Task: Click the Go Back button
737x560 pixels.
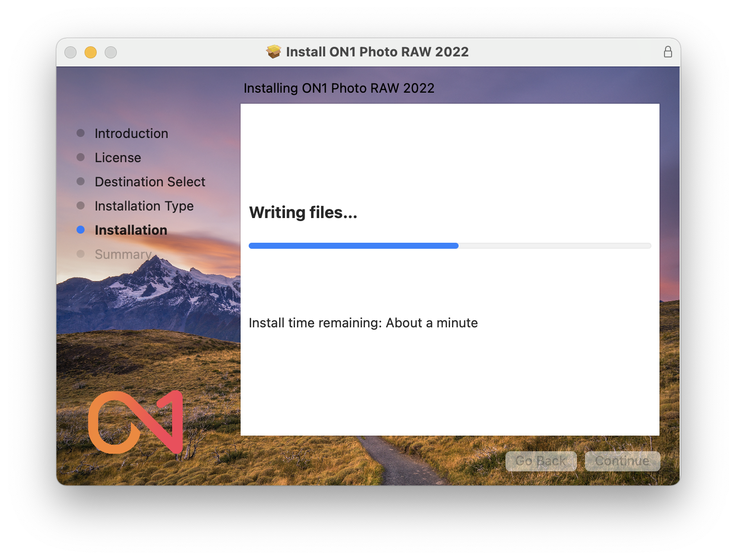Action: [x=541, y=461]
